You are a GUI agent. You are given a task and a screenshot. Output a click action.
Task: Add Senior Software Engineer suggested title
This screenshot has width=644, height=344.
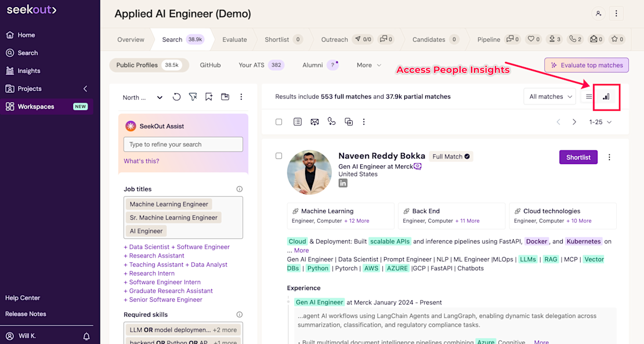point(163,300)
